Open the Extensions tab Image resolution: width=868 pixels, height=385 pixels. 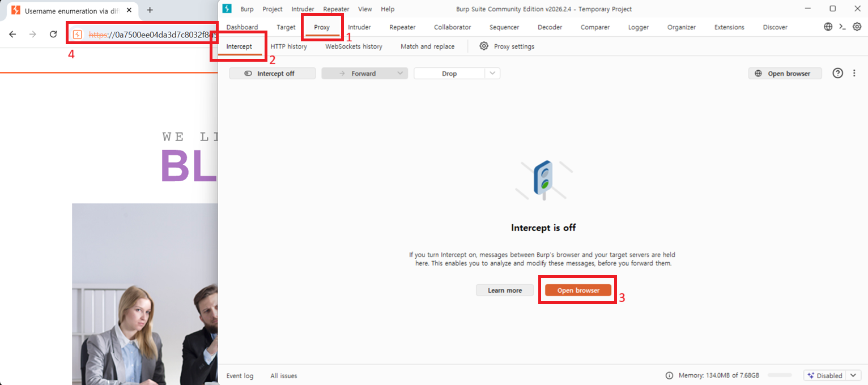click(x=730, y=27)
